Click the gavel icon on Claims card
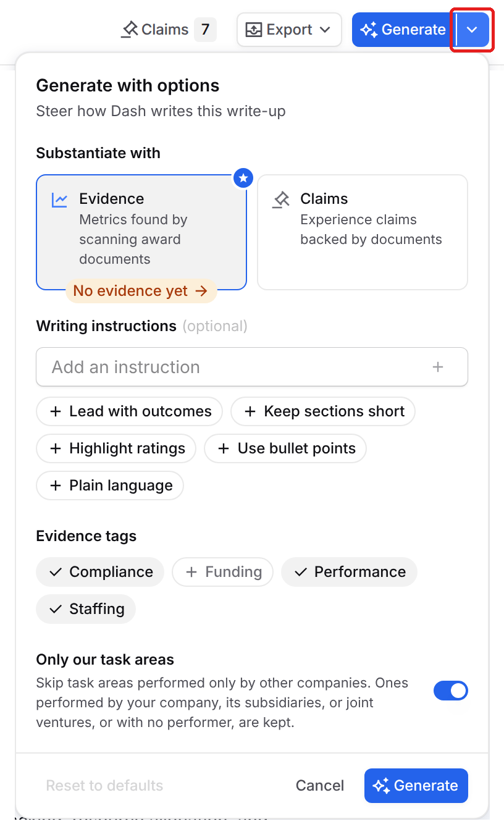Viewport: 504px width, 824px height. (x=281, y=200)
